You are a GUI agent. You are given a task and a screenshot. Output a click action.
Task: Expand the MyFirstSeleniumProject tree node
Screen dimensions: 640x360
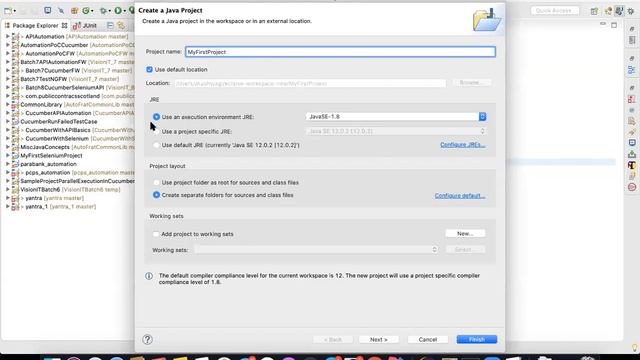click(7, 156)
